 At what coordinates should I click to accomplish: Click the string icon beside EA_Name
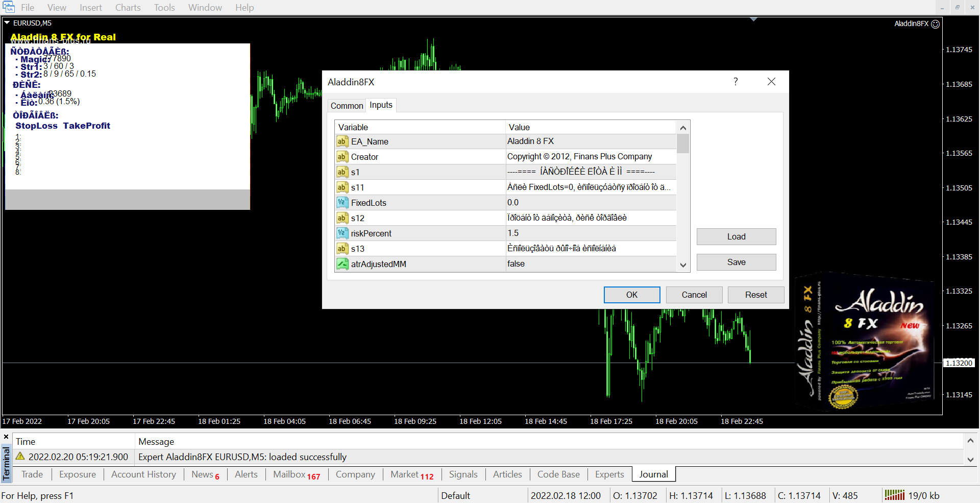pyautogui.click(x=342, y=141)
